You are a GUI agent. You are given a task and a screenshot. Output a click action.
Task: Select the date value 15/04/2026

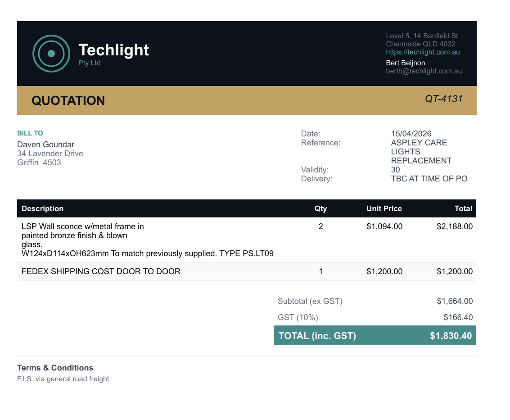coord(411,134)
